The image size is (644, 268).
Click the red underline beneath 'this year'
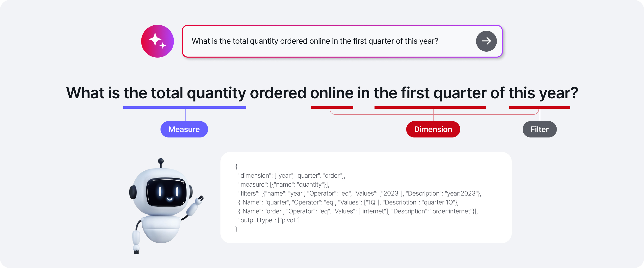click(539, 107)
